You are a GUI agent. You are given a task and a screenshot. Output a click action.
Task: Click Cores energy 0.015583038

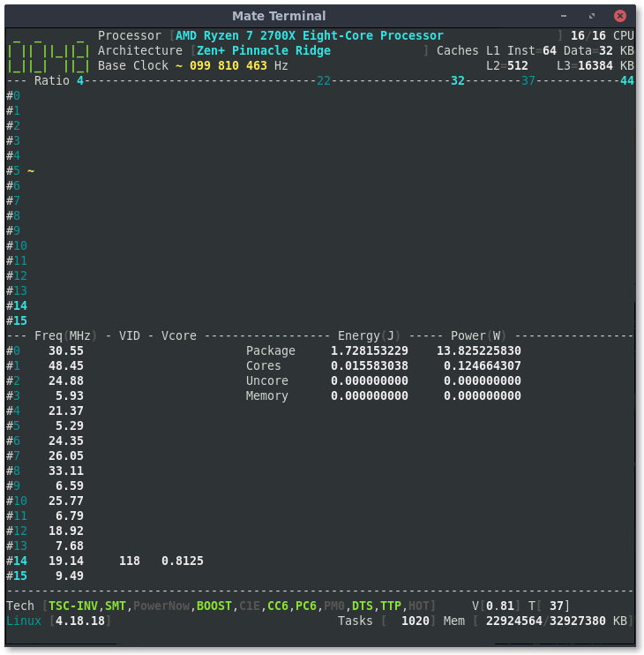pos(370,366)
